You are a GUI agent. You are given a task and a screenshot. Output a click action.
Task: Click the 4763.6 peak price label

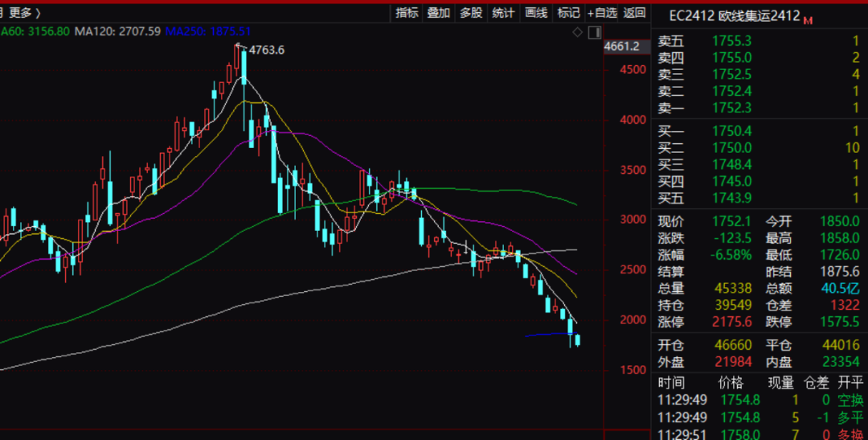[267, 50]
